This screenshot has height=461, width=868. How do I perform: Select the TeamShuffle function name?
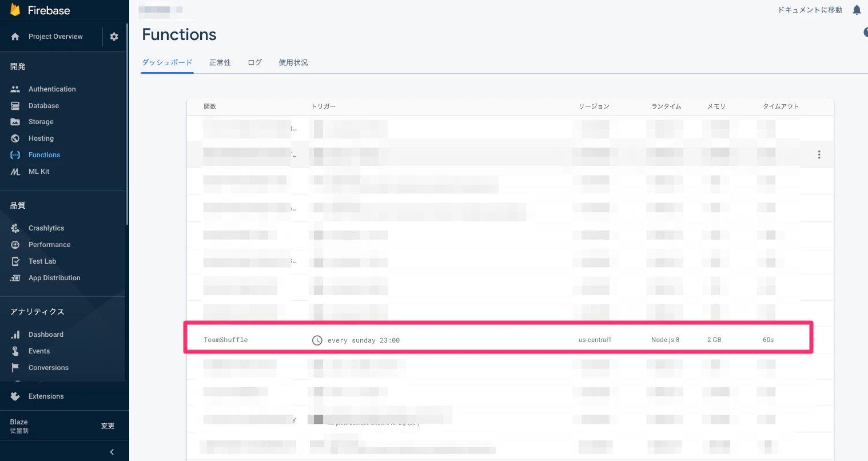226,340
